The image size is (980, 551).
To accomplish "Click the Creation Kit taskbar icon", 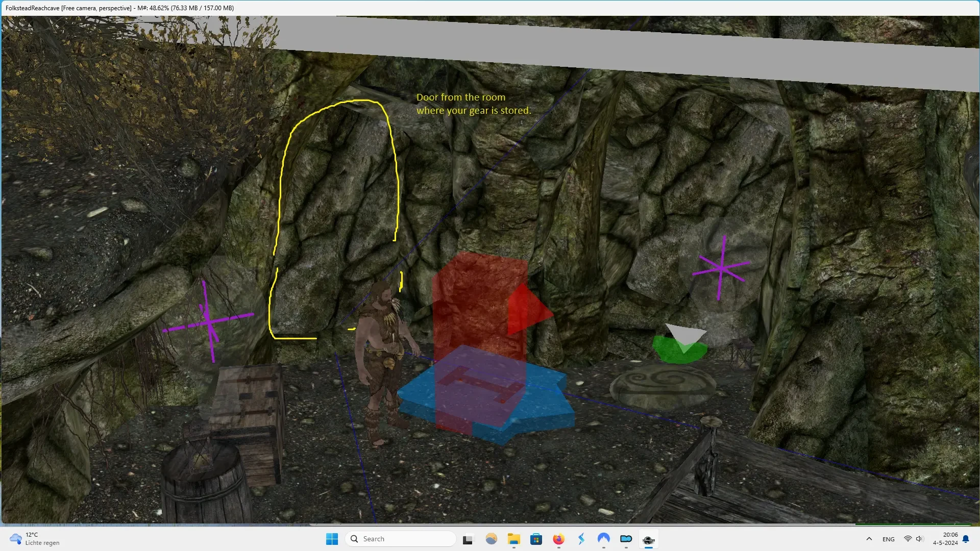I will click(649, 539).
